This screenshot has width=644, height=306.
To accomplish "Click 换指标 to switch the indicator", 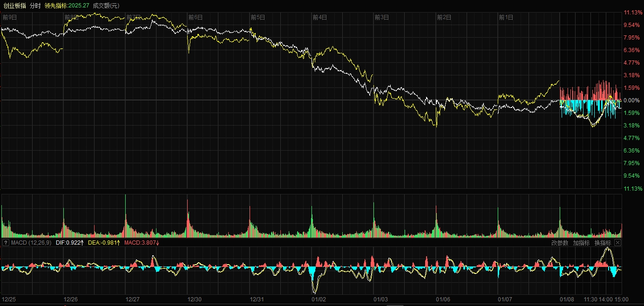I will pyautogui.click(x=603, y=243).
